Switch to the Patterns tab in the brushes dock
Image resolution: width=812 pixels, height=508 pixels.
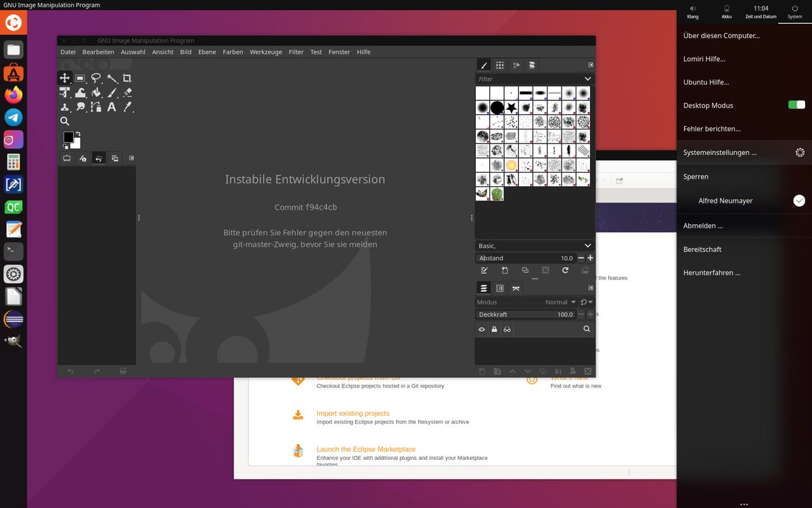(499, 65)
